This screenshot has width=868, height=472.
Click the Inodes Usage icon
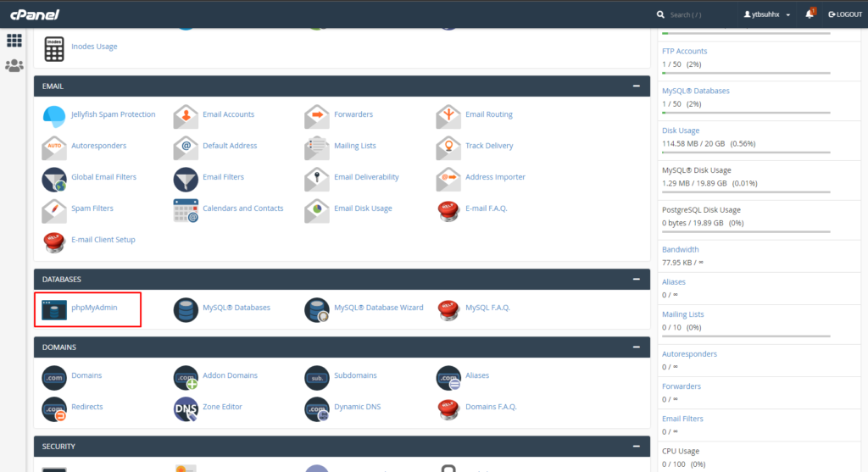[x=54, y=47]
